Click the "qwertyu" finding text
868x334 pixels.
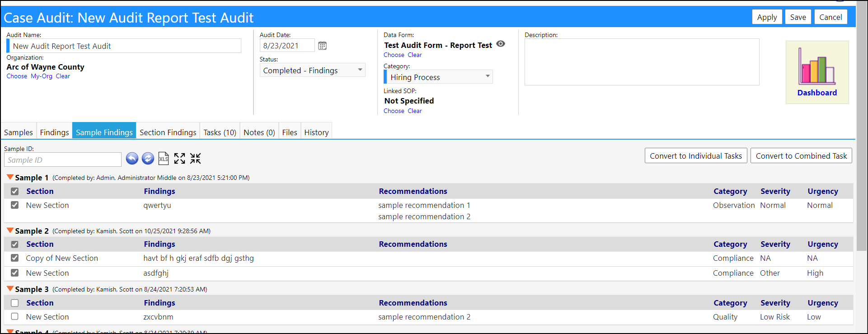[x=157, y=205]
